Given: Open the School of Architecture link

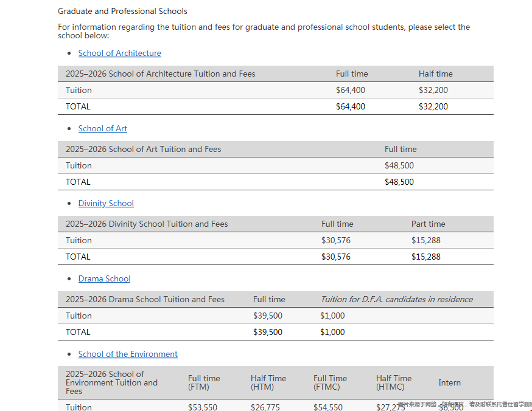Looking at the screenshot, I should pyautogui.click(x=119, y=53).
